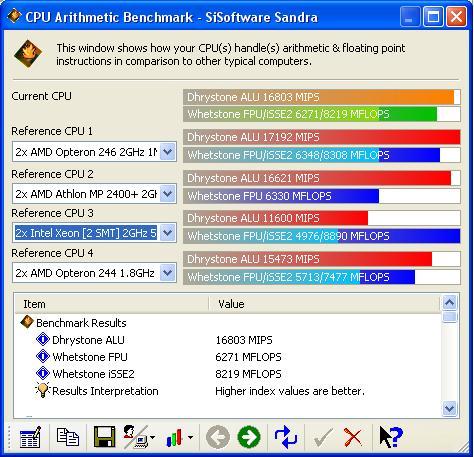Viewport: 474px width, 457px height.
Task: Click the Sandra flame icon in header
Action: (28, 54)
